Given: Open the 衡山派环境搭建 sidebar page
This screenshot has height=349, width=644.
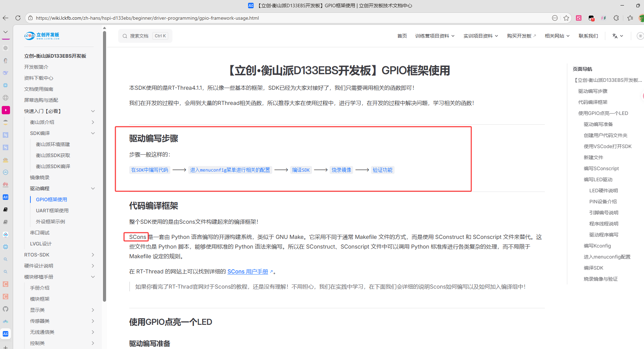Looking at the screenshot, I should [53, 144].
